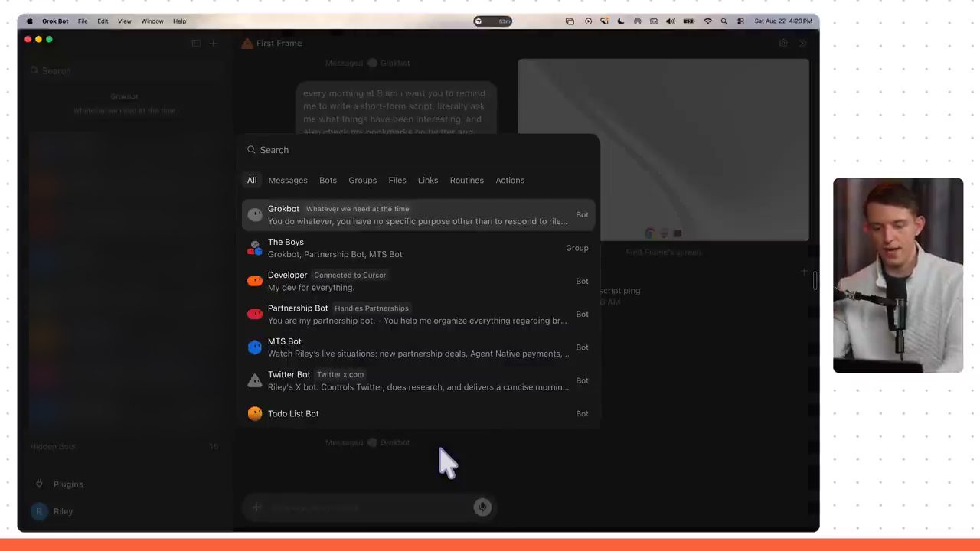Toggle the Do Not Disturb moon icon
The height and width of the screenshot is (551, 980).
(621, 21)
